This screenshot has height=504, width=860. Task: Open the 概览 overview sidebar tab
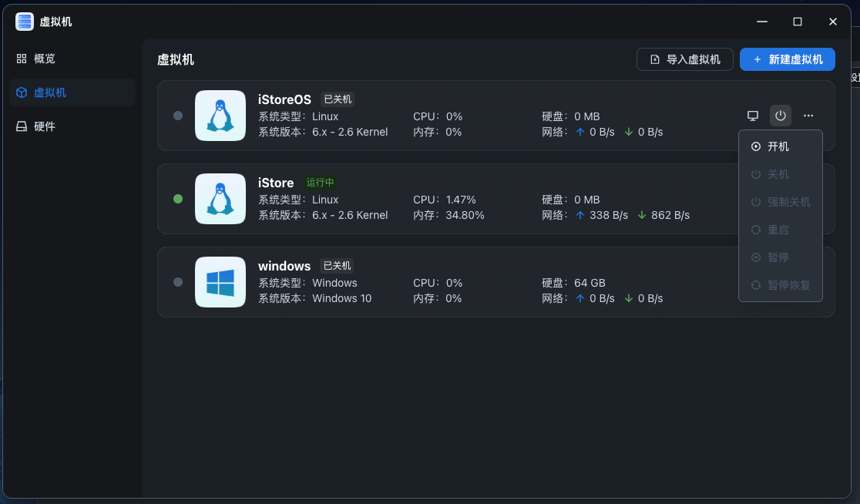point(45,59)
